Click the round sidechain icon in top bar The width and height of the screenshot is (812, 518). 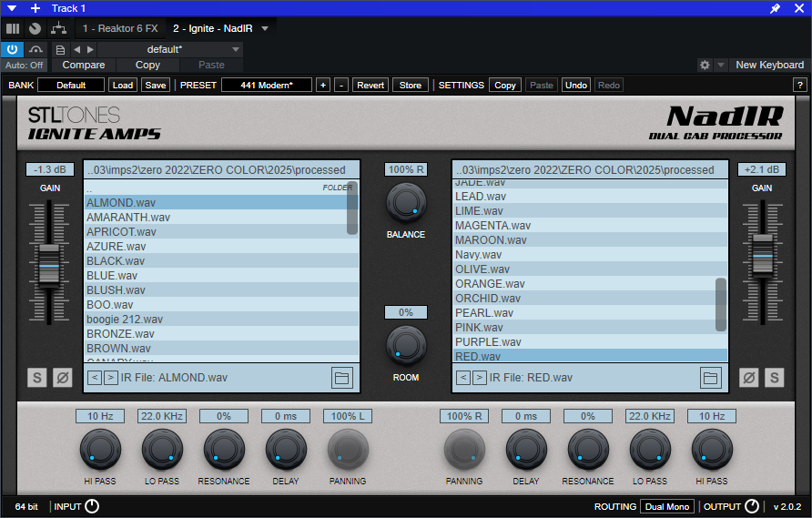tap(36, 28)
